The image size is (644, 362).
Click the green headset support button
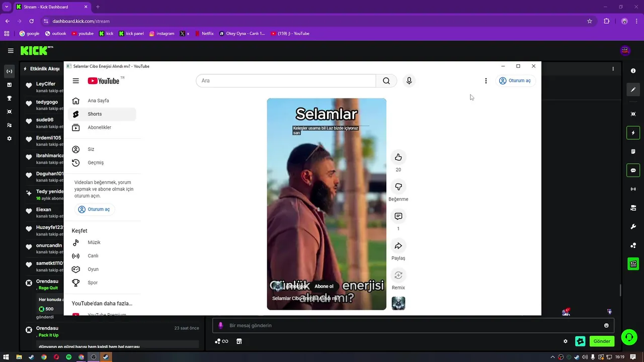[629, 337]
